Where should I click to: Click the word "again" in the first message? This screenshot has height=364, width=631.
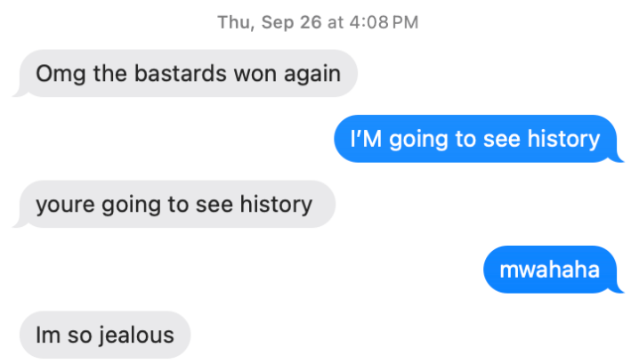pos(312,76)
